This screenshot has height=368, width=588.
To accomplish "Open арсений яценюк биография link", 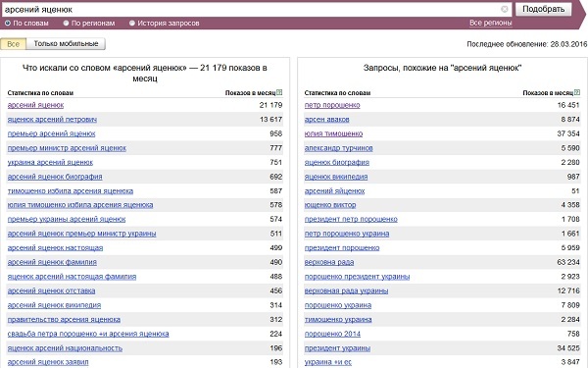I will point(55,177).
